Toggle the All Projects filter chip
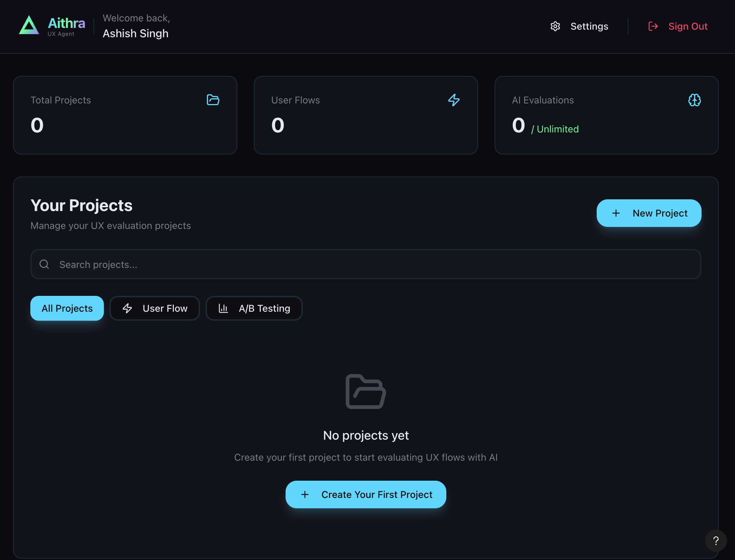The image size is (735, 560). tap(67, 308)
